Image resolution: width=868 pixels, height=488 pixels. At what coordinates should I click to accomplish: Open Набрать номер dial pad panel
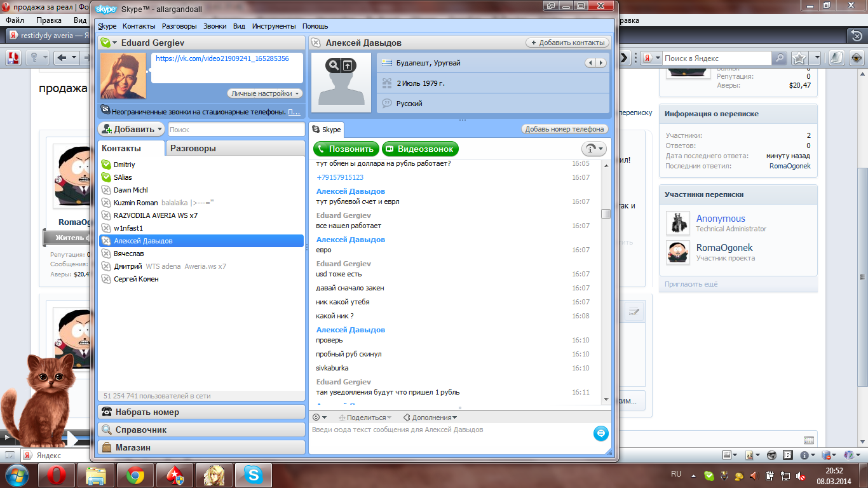201,412
